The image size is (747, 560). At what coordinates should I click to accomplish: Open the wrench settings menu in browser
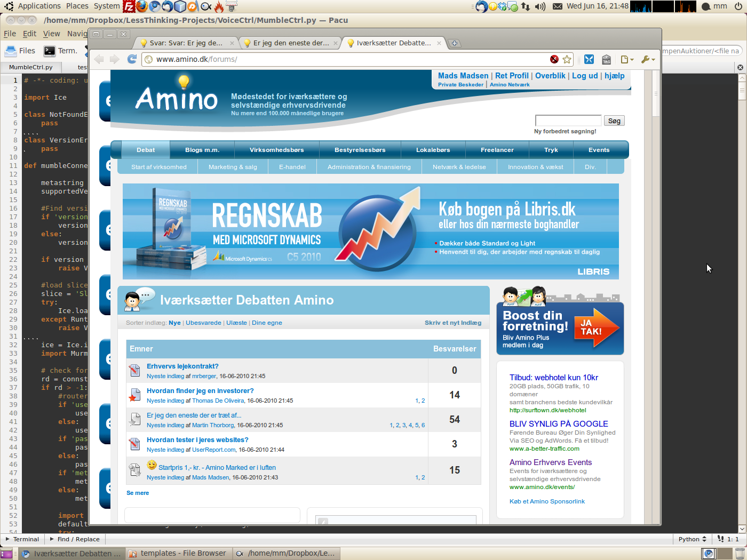pyautogui.click(x=647, y=59)
